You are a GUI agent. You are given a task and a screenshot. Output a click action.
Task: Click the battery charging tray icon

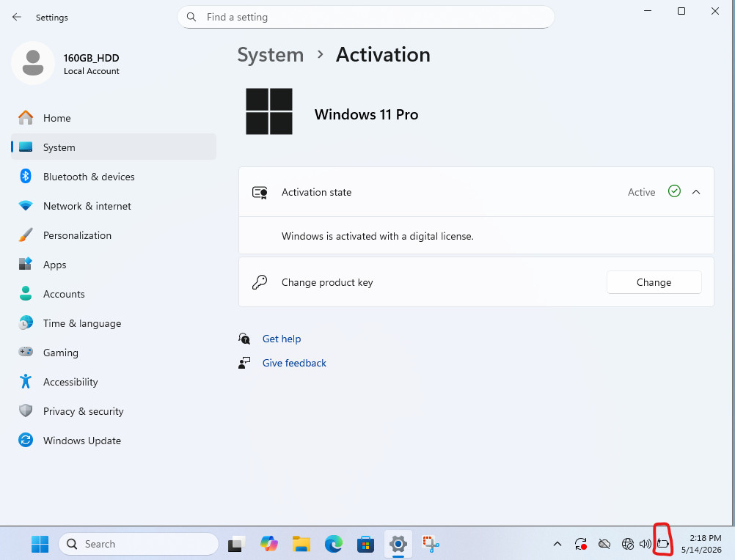click(662, 544)
